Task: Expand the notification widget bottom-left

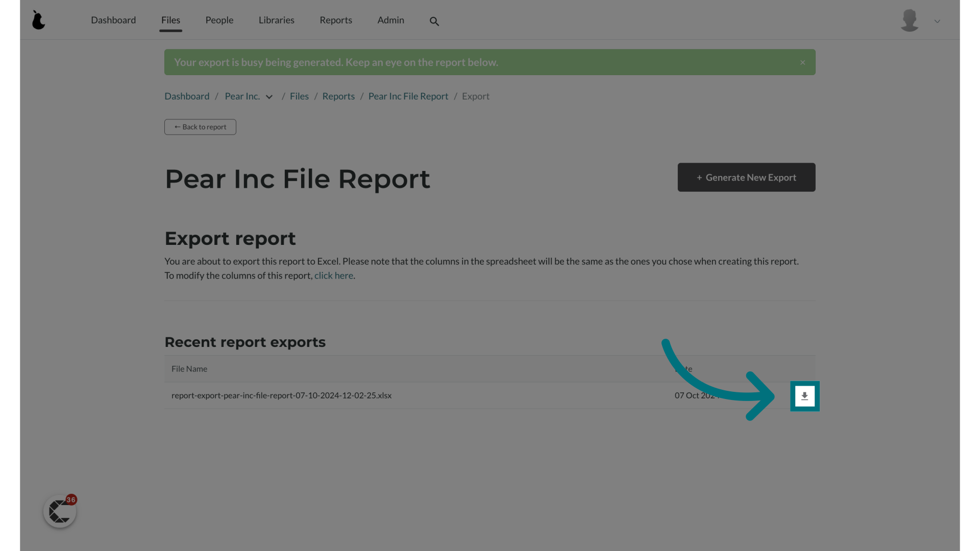Action: click(60, 511)
